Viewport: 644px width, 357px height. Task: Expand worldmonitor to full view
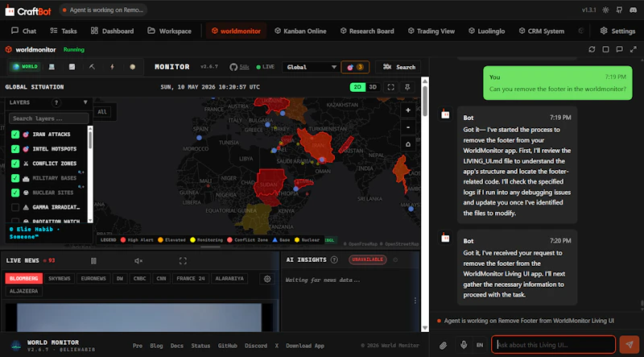634,49
